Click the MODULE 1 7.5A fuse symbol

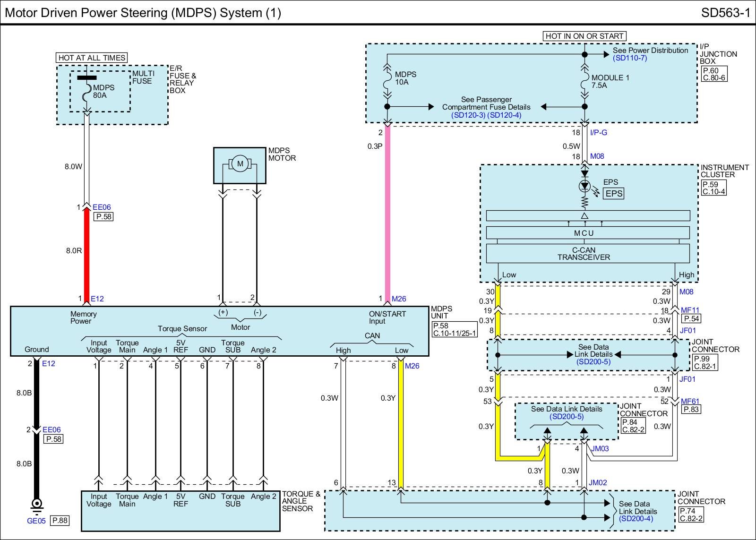click(584, 81)
